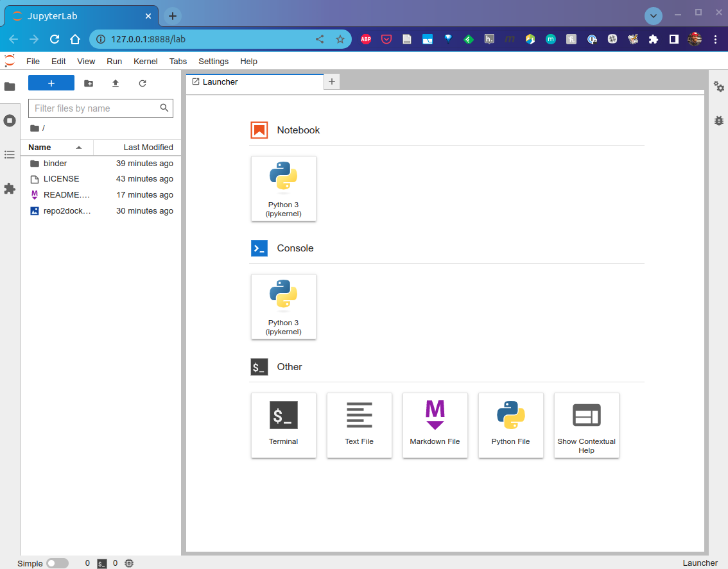Click the blue New Launcher plus button
This screenshot has width=728, height=569.
coord(51,83)
